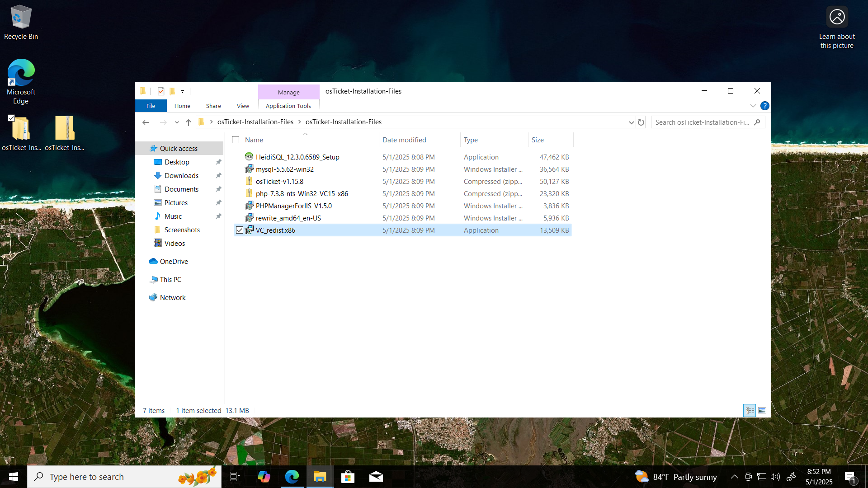The height and width of the screenshot is (488, 868).
Task: Switch to the View ribbon tab
Action: pos(243,106)
